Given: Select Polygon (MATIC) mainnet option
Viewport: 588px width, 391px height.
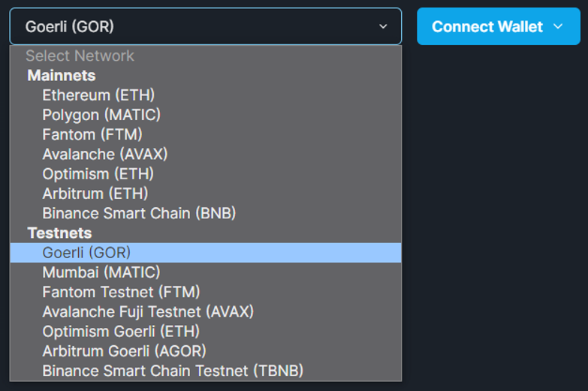Looking at the screenshot, I should tap(101, 115).
